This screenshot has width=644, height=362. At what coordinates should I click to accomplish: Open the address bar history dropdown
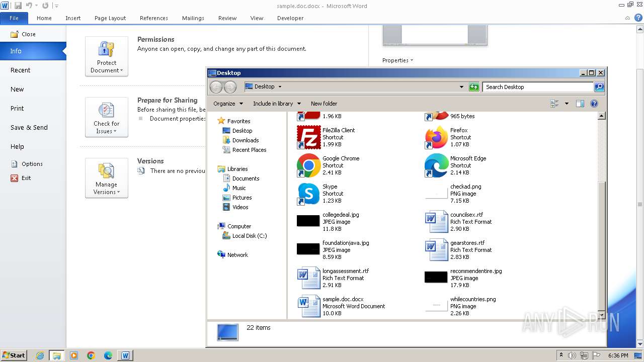[461, 87]
